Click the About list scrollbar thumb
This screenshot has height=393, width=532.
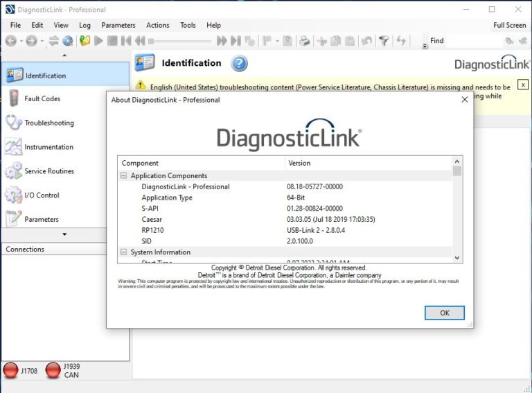coord(457,171)
